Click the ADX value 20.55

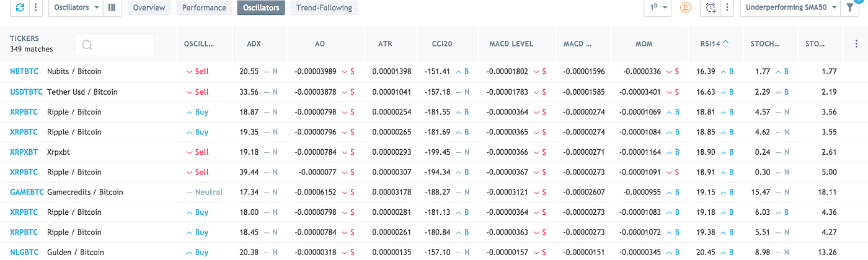pos(249,72)
